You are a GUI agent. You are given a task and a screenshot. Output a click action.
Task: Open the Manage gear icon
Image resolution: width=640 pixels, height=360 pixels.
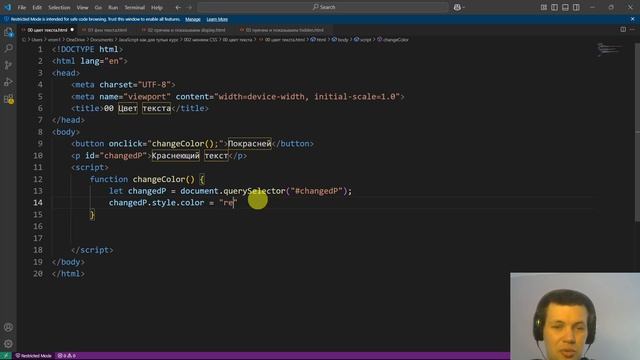coord(8,344)
